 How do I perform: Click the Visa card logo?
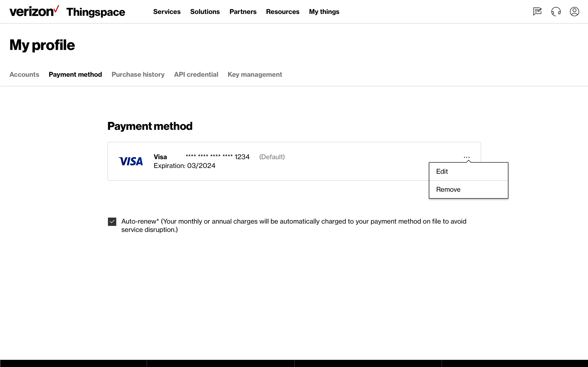(x=130, y=161)
